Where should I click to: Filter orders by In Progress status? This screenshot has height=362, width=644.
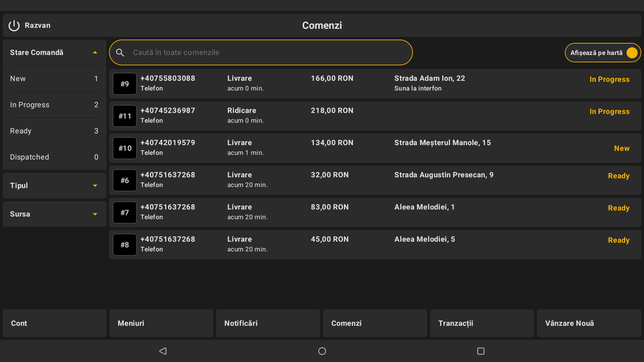[x=54, y=105]
